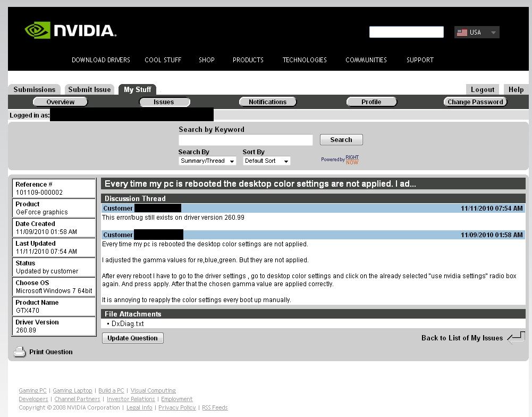Screen dimensions: 532x417
Task: Open Download Drivers in the top menu
Action: pos(101,60)
